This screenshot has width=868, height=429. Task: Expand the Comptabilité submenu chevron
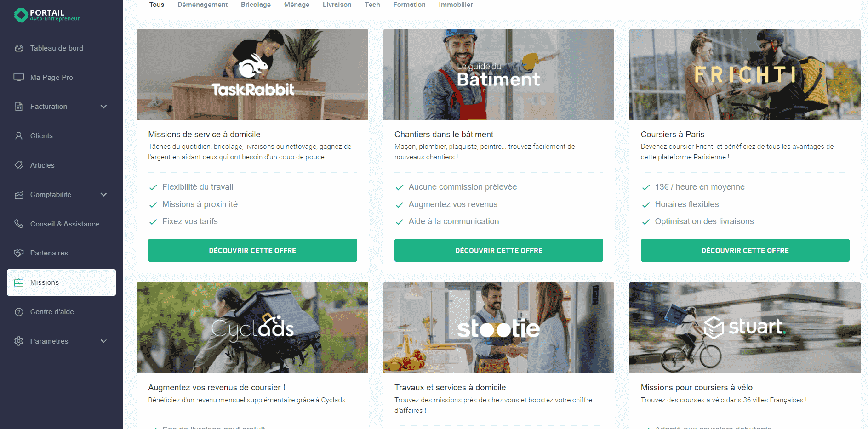(103, 195)
